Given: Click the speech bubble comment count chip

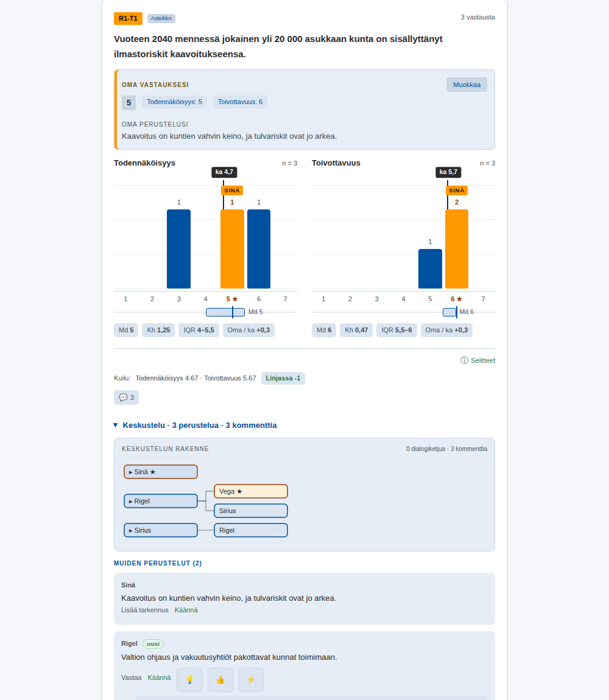Looking at the screenshot, I should [x=127, y=397].
